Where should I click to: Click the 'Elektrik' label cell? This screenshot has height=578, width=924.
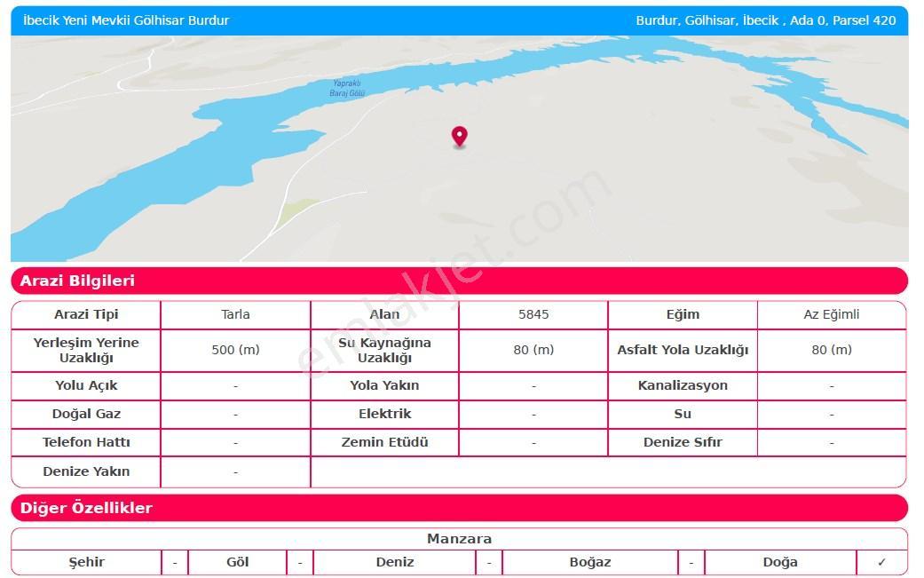point(385,415)
